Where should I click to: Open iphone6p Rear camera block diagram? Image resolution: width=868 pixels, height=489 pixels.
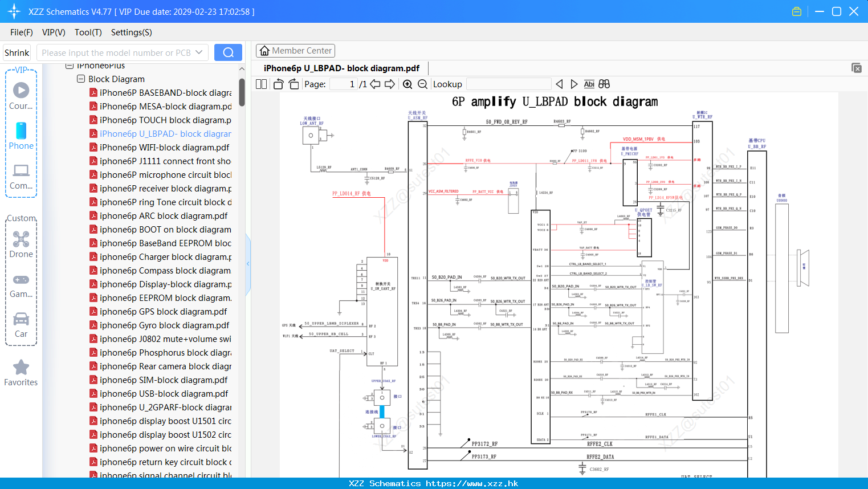coord(160,366)
